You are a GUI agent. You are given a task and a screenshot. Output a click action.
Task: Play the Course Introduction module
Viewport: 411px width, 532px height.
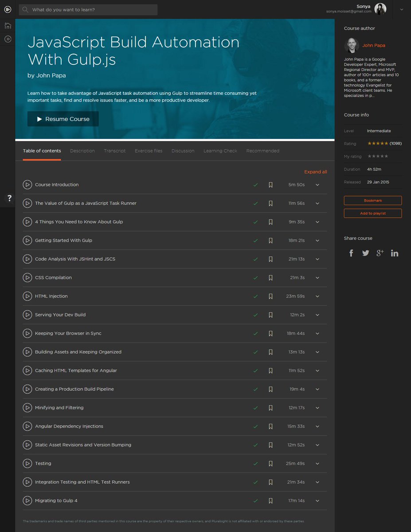(x=27, y=184)
